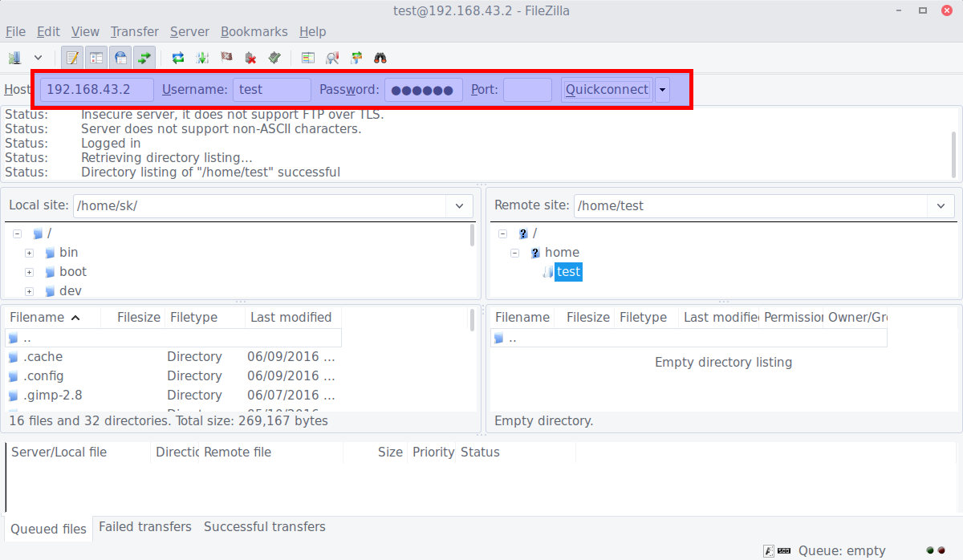Toggle the local directory tree view
The height and width of the screenshot is (560, 963).
tap(96, 58)
